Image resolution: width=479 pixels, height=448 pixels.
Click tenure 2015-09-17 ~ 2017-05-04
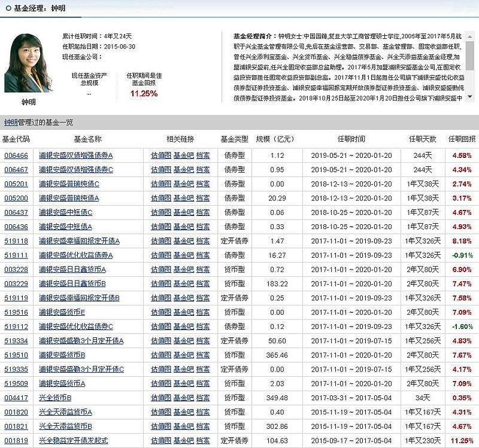(x=351, y=441)
